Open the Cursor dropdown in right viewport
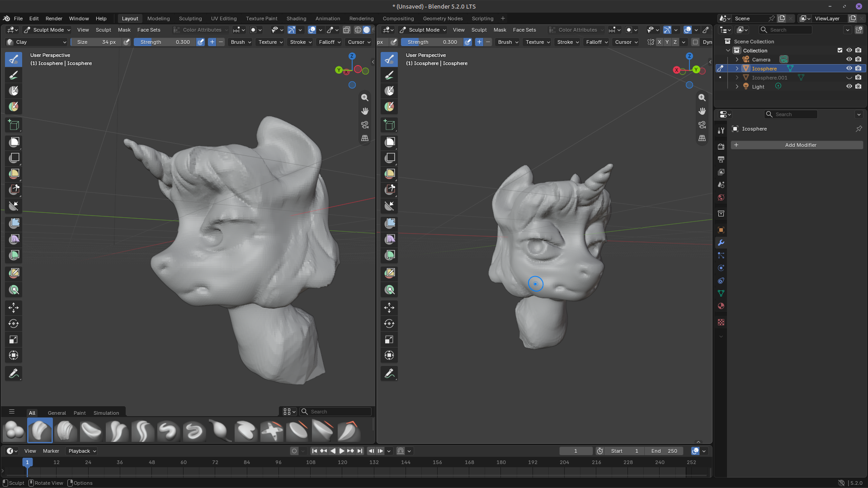 (x=626, y=42)
